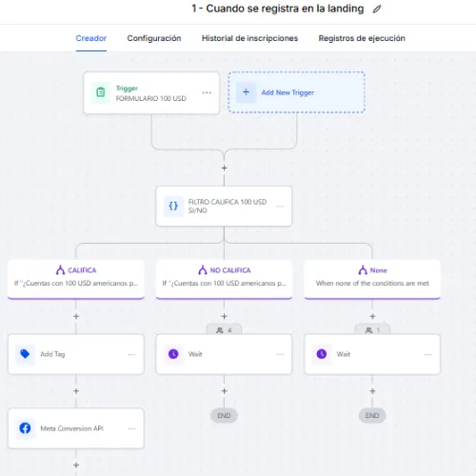Add a step above the FILTRO CALIFICA node

224,168
